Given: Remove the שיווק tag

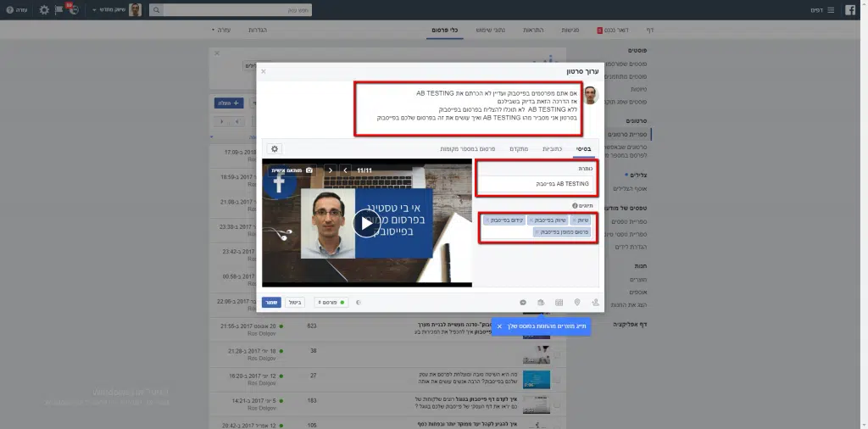Looking at the screenshot, I should [x=574, y=220].
